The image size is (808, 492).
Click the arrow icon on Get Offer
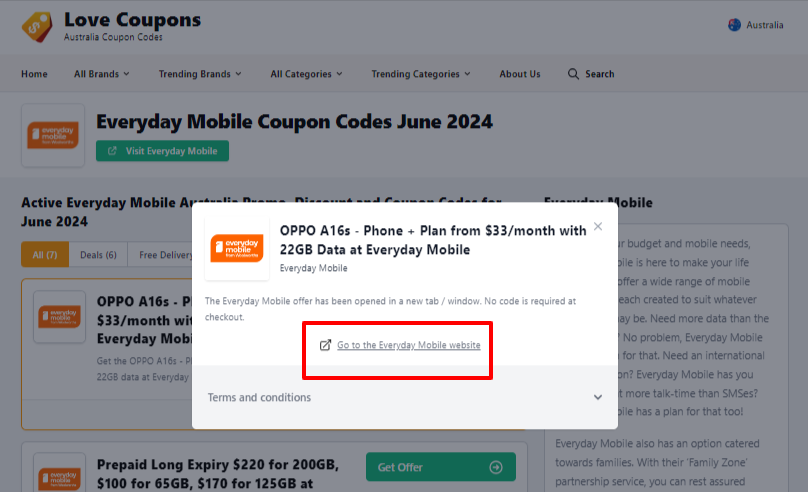496,467
